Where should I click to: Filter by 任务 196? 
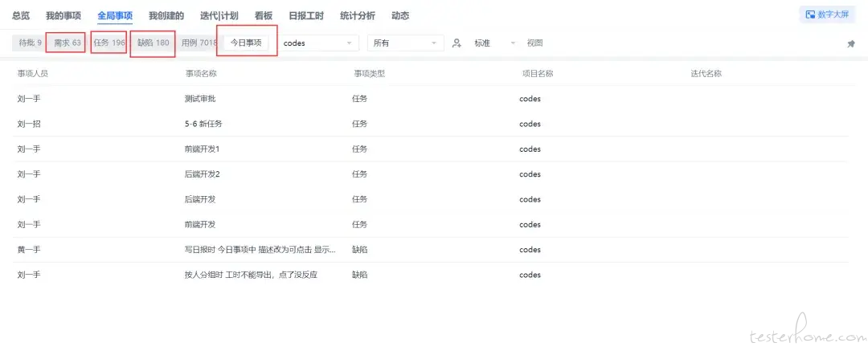[109, 43]
